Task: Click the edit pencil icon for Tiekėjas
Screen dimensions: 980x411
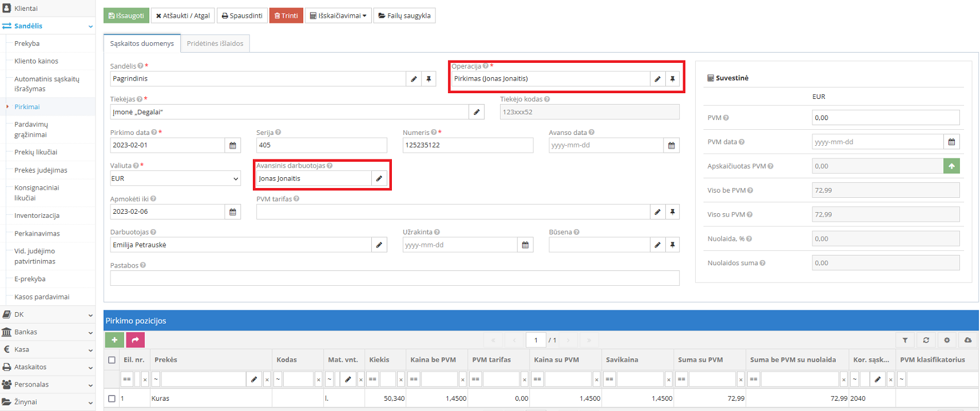Action: (x=477, y=112)
